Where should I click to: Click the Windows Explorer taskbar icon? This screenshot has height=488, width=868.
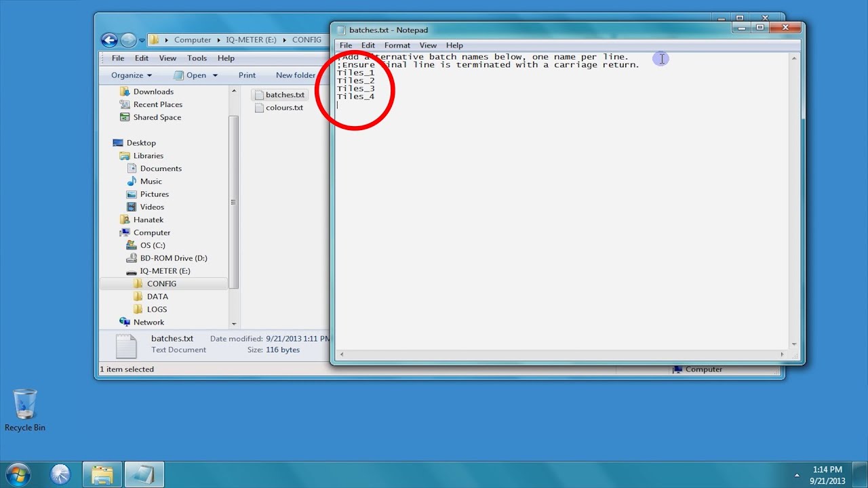click(x=102, y=474)
